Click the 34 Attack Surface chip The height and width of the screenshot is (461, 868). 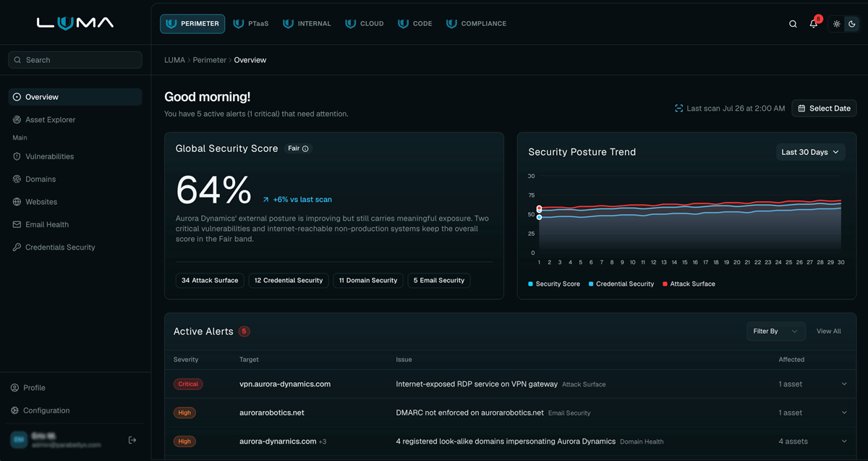(x=210, y=280)
